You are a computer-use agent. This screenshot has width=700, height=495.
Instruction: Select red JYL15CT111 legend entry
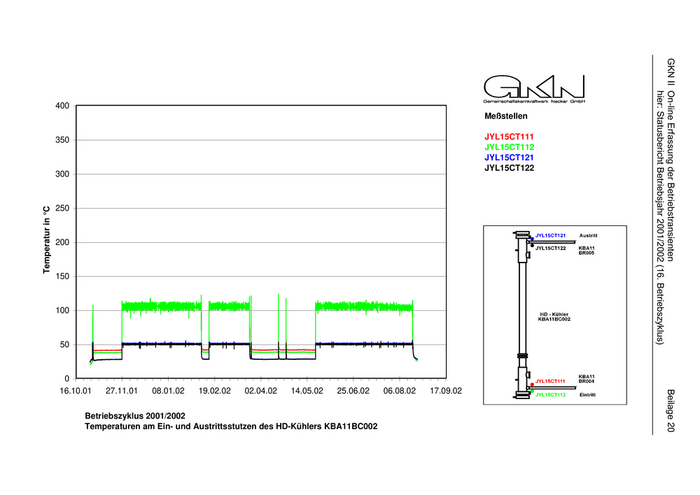(509, 136)
